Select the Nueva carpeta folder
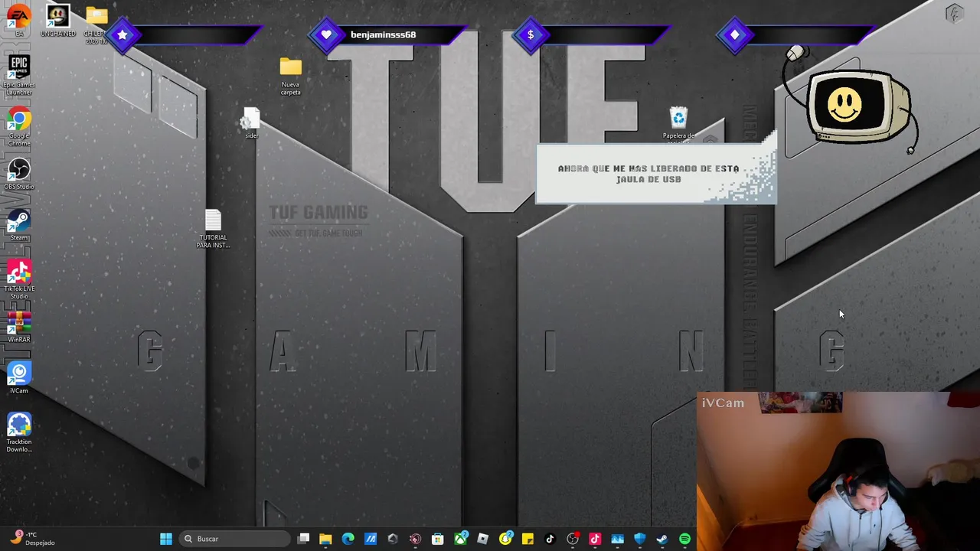 [290, 77]
